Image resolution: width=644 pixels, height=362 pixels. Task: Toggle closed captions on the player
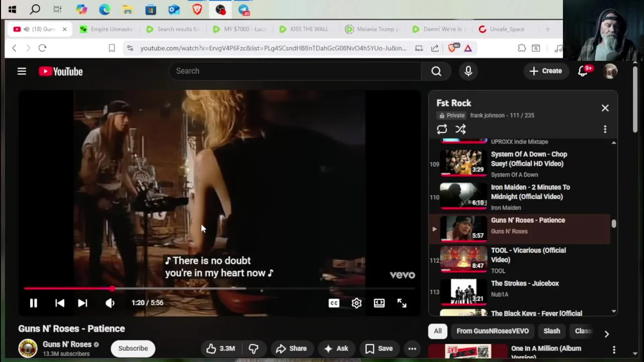point(334,303)
